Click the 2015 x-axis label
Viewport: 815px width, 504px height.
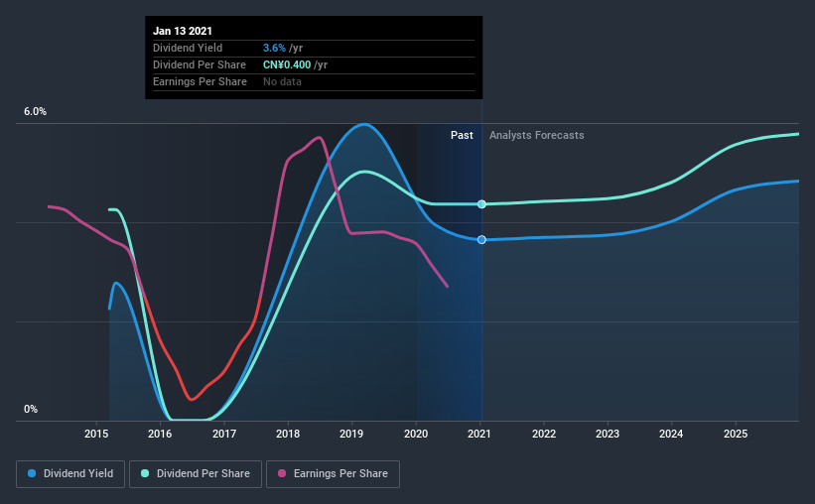[96, 434]
